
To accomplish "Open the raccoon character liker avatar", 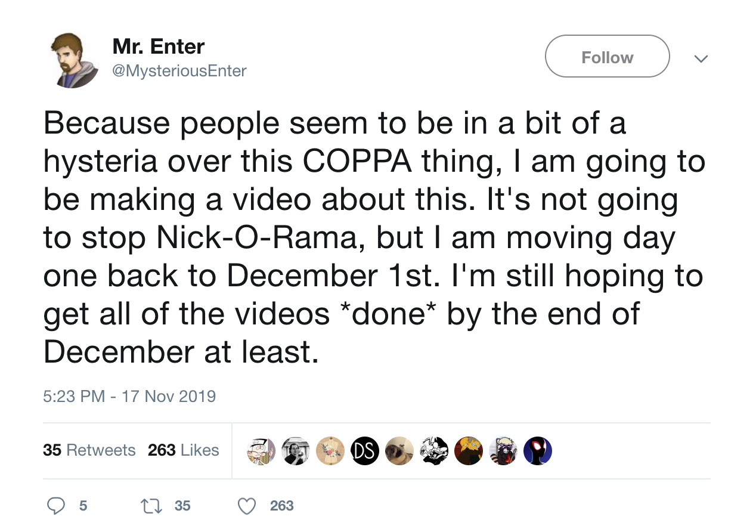I will click(x=503, y=451).
